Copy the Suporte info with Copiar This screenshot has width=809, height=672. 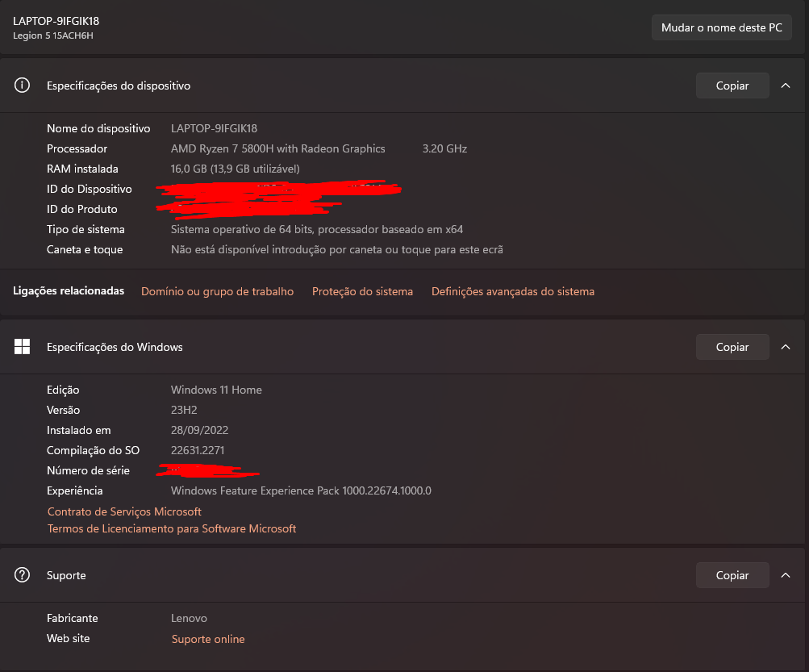coord(732,575)
